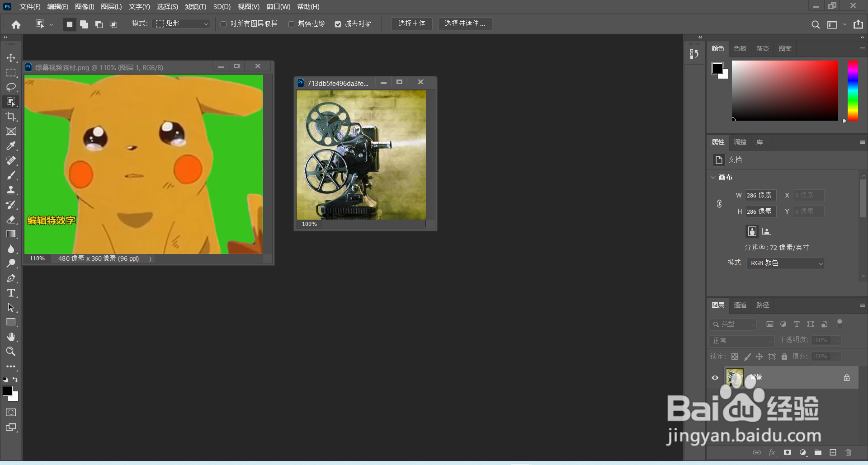Click the rainbow hue slider strip

(x=853, y=90)
